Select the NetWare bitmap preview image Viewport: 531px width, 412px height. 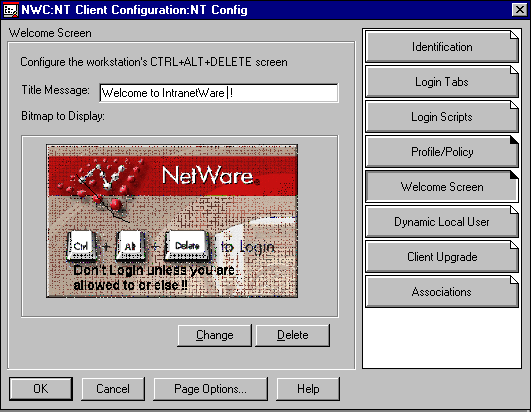click(x=172, y=221)
